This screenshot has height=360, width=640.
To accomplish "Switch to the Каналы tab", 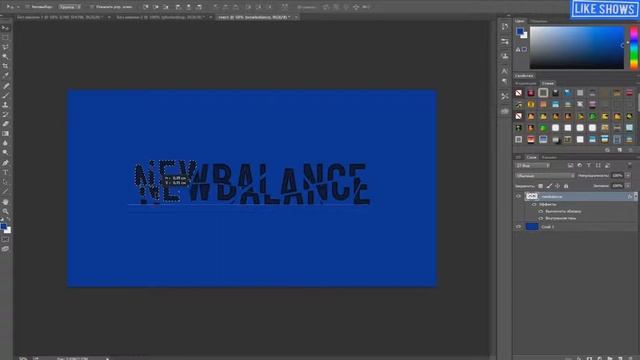I will click(549, 157).
